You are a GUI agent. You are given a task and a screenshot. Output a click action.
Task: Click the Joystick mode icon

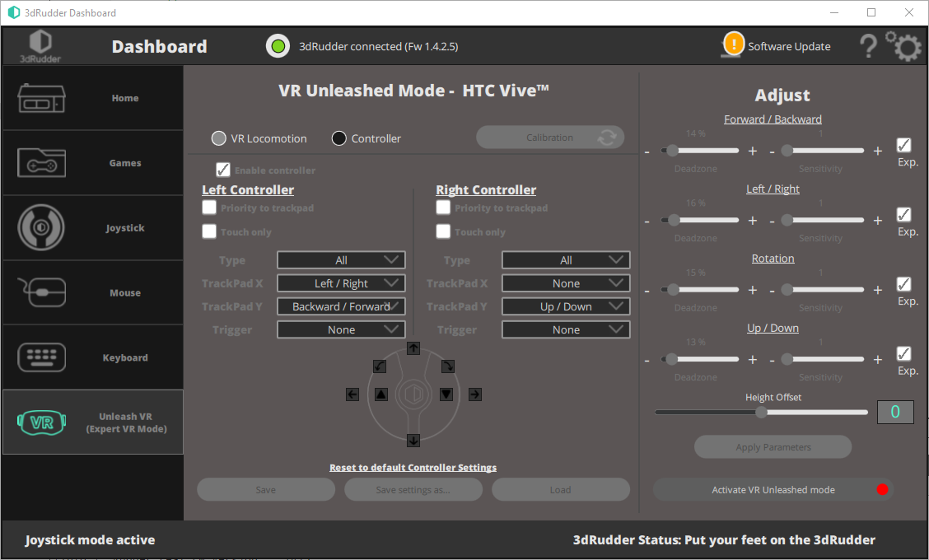pos(41,227)
